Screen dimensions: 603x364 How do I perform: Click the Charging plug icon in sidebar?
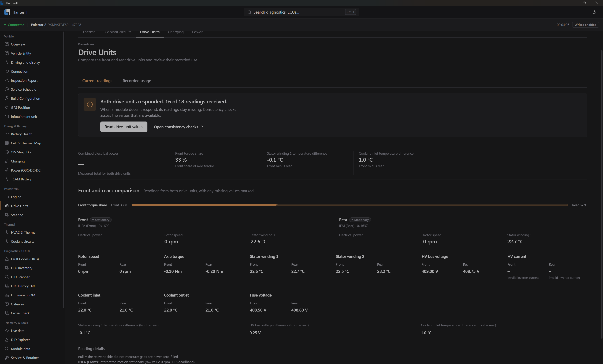(7, 161)
